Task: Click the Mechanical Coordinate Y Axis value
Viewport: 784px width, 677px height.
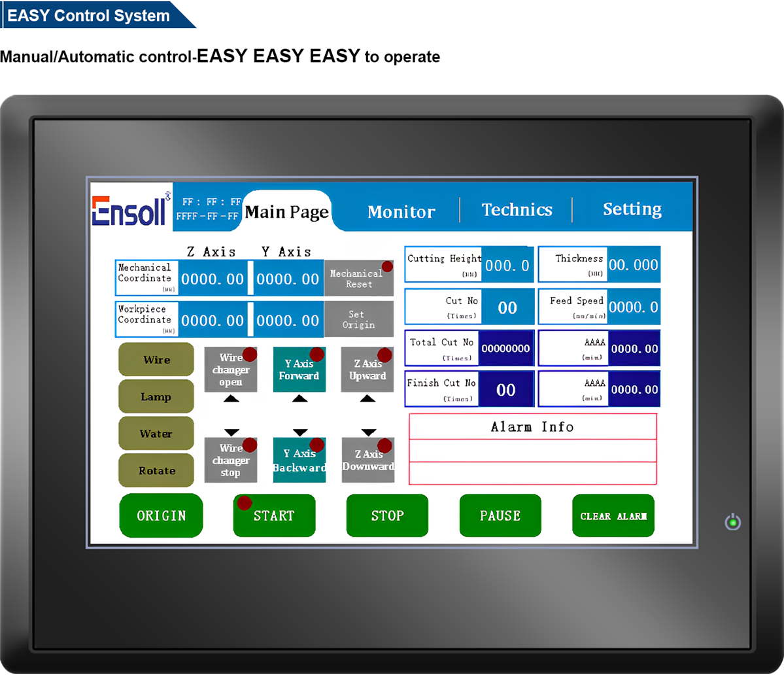Action: [288, 279]
